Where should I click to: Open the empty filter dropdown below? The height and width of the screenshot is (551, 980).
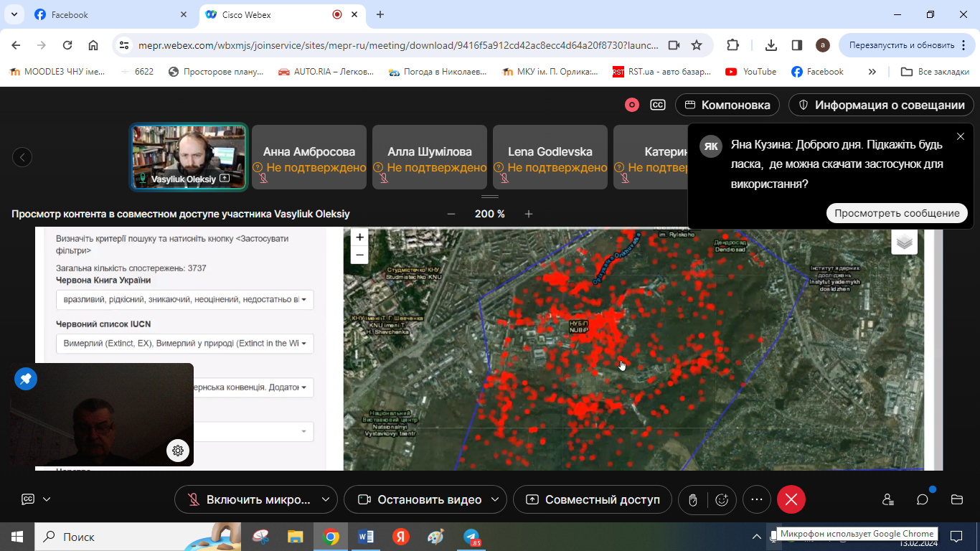coord(253,431)
